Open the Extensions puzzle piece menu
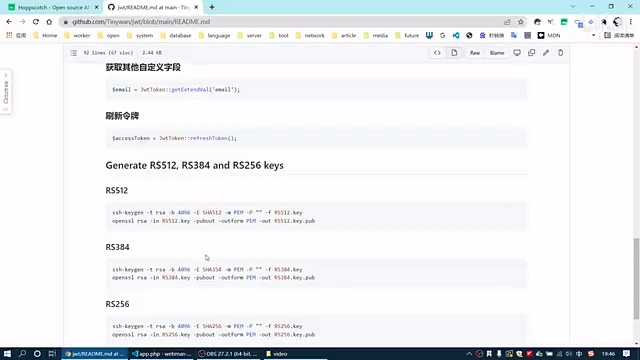This screenshot has width=640, height=360. [604, 22]
